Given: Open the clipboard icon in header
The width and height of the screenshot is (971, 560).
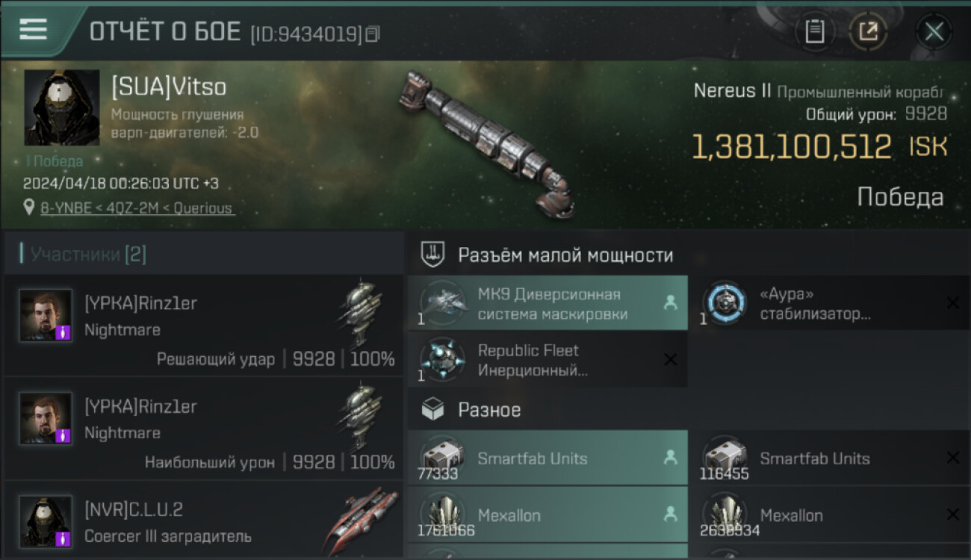Looking at the screenshot, I should tap(815, 32).
